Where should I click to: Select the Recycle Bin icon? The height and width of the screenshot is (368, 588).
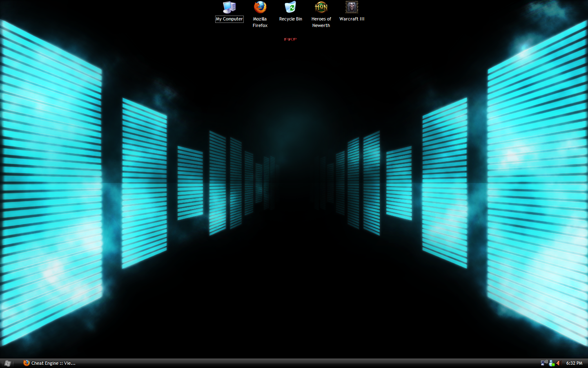pyautogui.click(x=290, y=7)
